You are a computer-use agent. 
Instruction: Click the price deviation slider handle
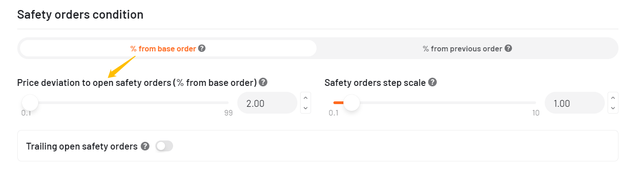(x=30, y=103)
